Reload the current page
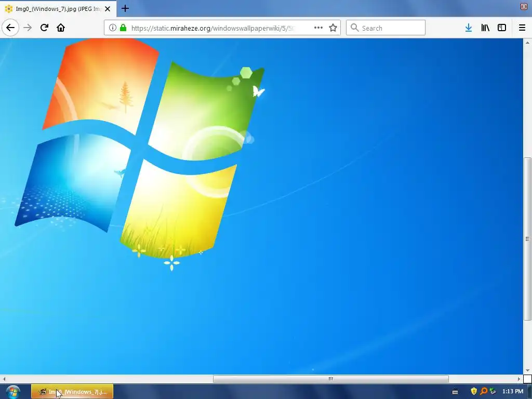 44,28
